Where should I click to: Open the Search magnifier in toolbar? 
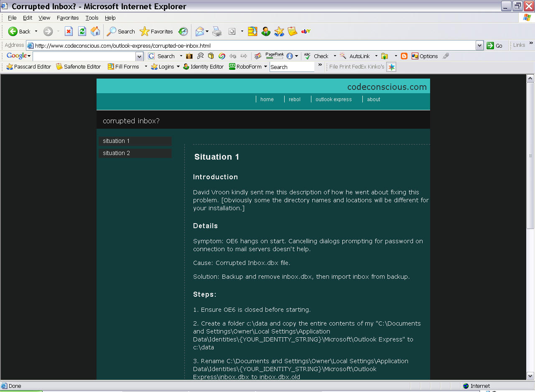coord(121,31)
